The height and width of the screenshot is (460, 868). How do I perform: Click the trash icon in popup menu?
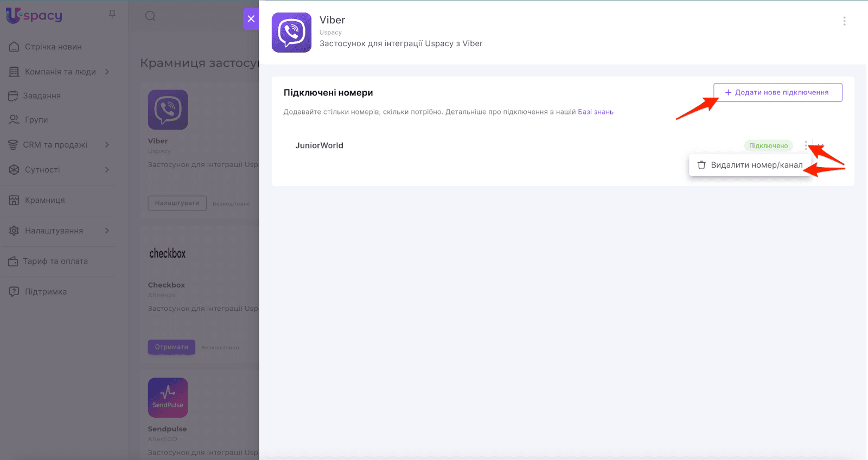point(701,165)
